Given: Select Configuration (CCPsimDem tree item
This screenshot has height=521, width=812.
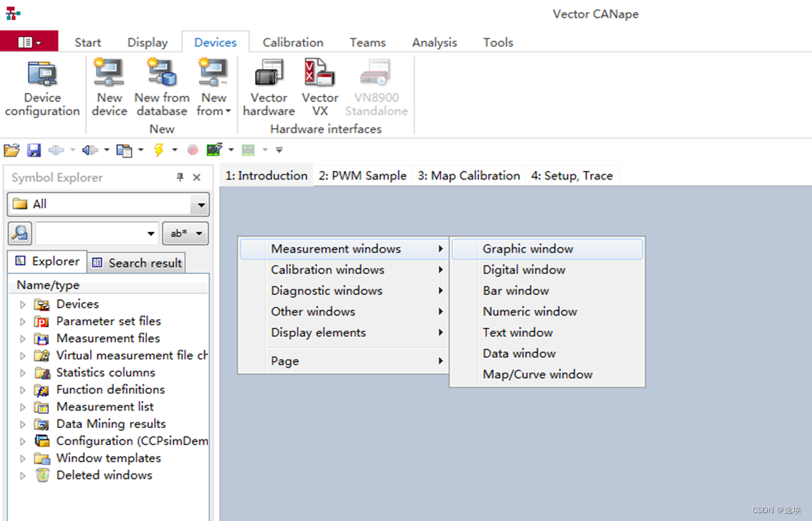Looking at the screenshot, I should click(132, 441).
